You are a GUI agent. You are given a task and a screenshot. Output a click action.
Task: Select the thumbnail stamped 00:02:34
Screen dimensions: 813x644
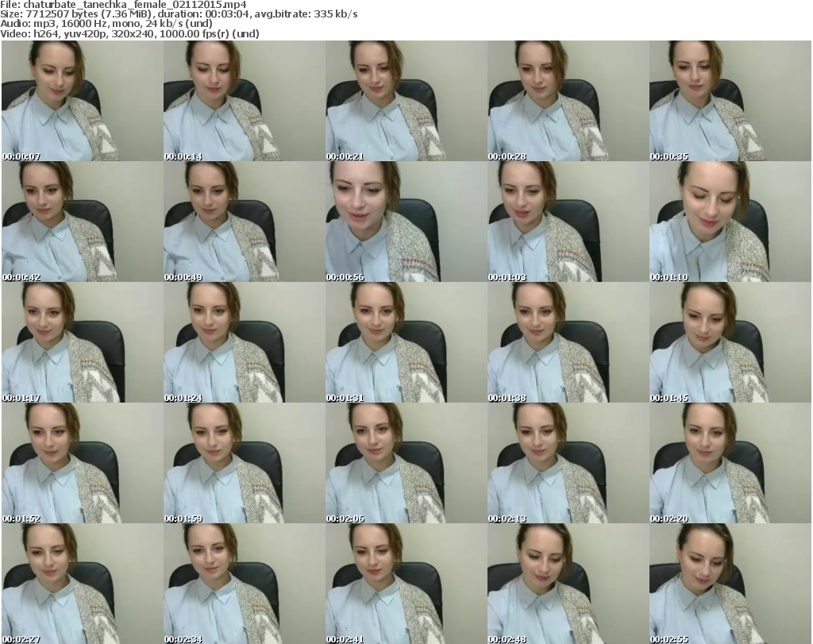(245, 584)
